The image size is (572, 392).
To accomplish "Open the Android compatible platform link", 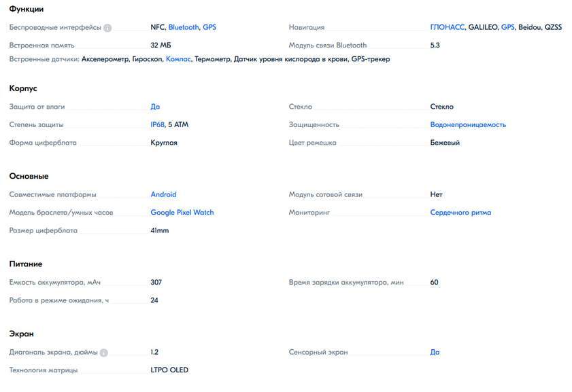I will point(163,194).
